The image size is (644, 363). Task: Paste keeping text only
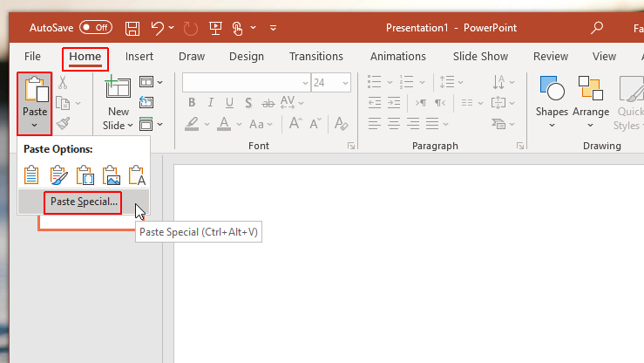pyautogui.click(x=137, y=175)
